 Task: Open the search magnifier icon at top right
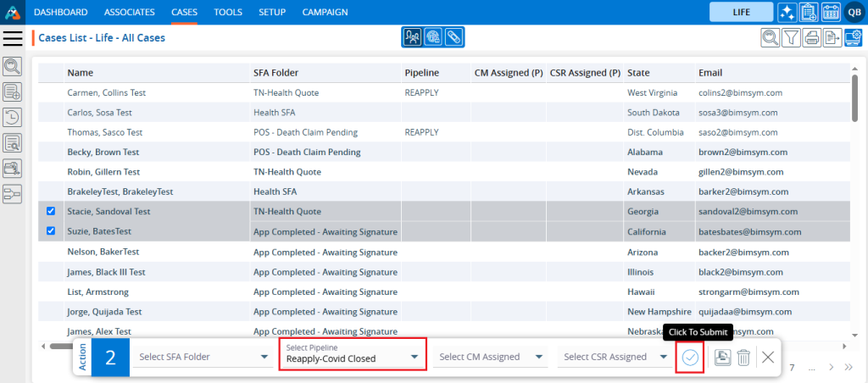770,37
